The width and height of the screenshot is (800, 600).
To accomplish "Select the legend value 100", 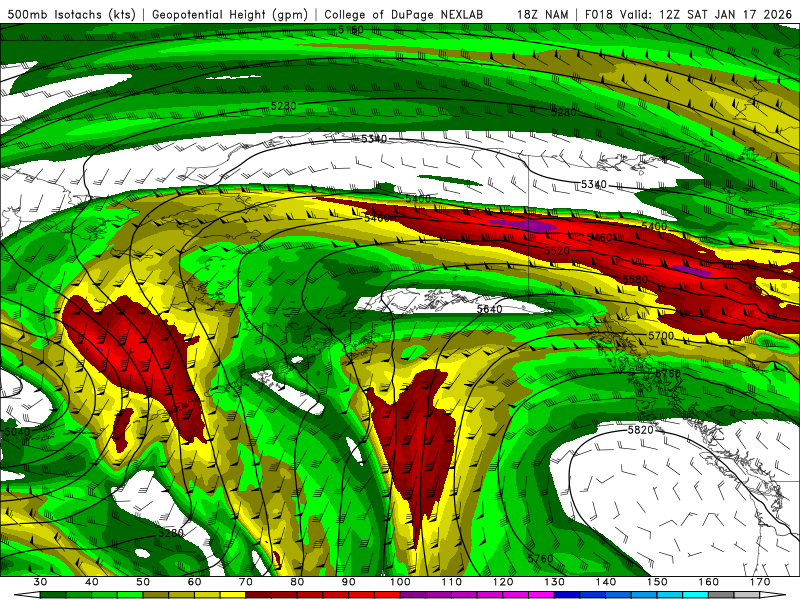I will coord(401,582).
